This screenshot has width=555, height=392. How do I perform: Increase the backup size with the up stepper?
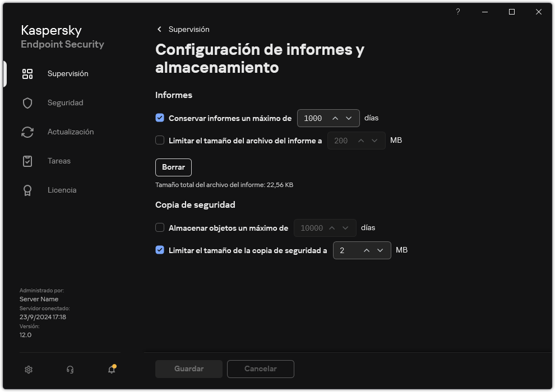[x=368, y=250]
